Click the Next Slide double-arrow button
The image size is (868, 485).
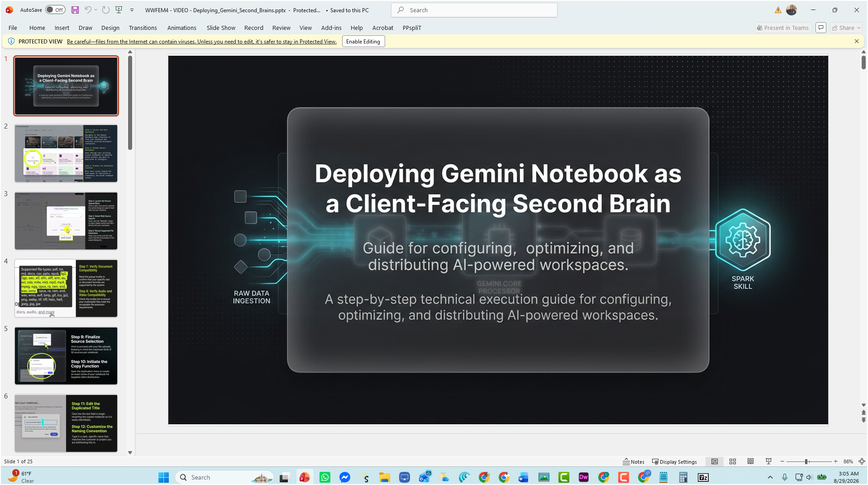[x=863, y=420]
